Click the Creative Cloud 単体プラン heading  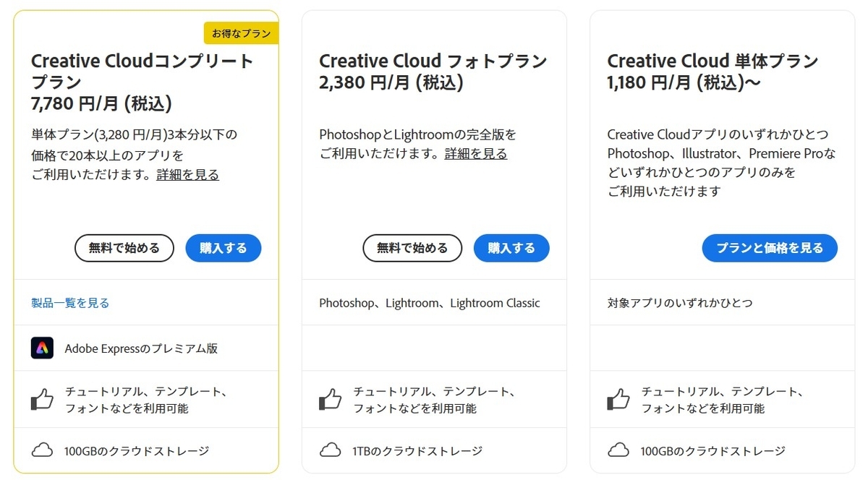(712, 61)
